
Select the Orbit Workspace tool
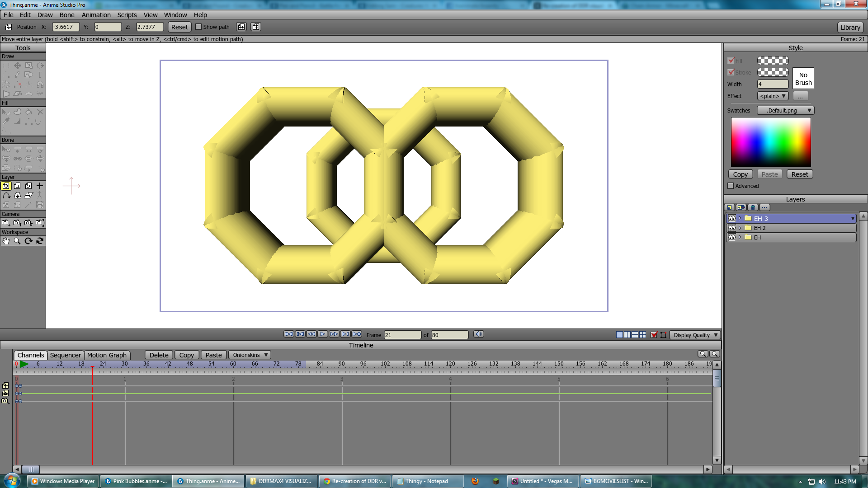[x=40, y=241]
